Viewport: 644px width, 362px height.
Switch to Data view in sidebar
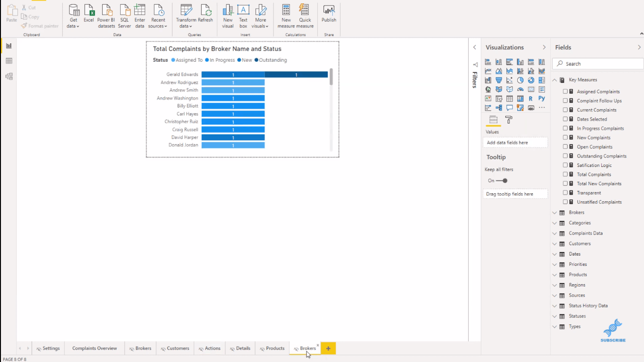(x=8, y=61)
